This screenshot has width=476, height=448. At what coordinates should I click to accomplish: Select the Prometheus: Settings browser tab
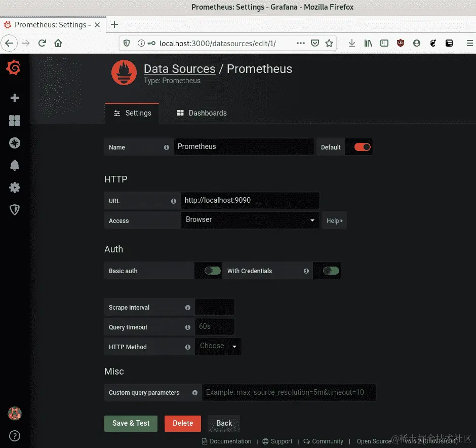[53, 25]
